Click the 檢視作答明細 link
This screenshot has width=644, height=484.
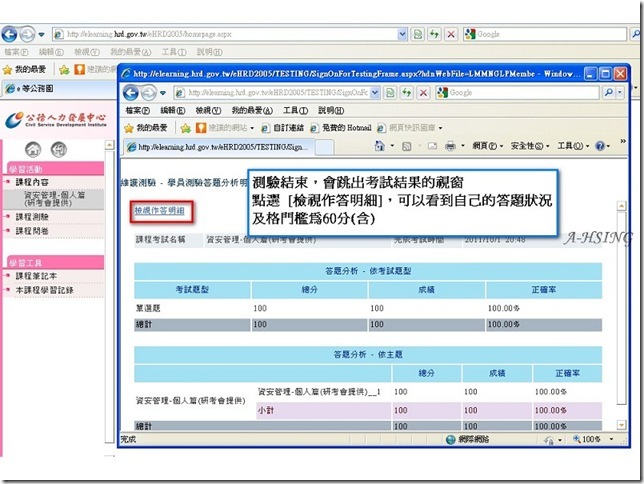[x=159, y=211]
